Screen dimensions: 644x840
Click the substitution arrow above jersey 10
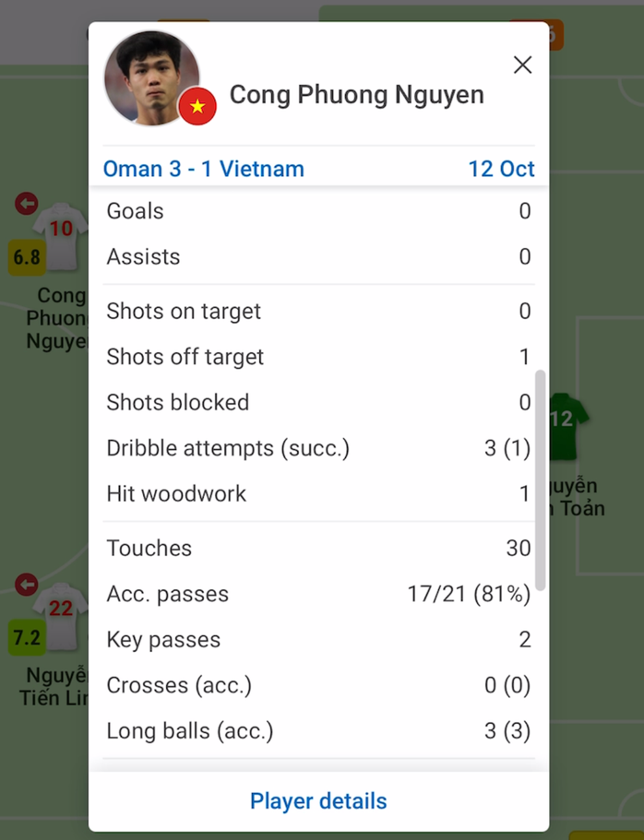(x=27, y=203)
